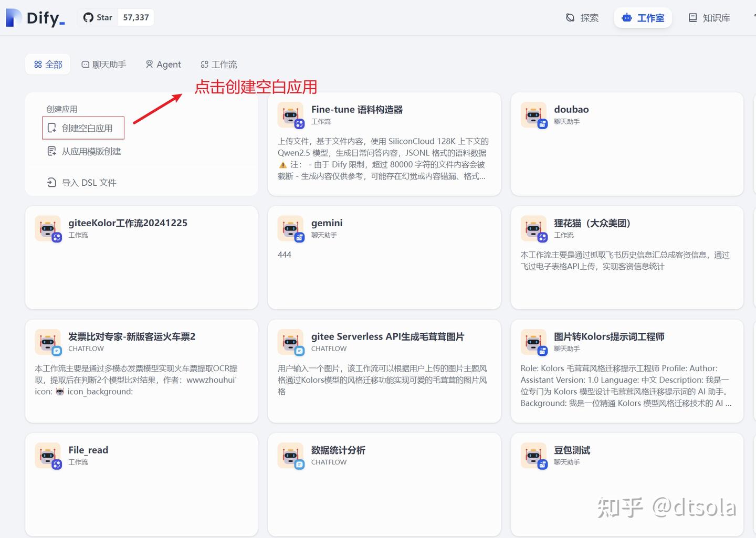
Task: Open 图片转Kolors提示词工程师 title
Action: point(609,336)
